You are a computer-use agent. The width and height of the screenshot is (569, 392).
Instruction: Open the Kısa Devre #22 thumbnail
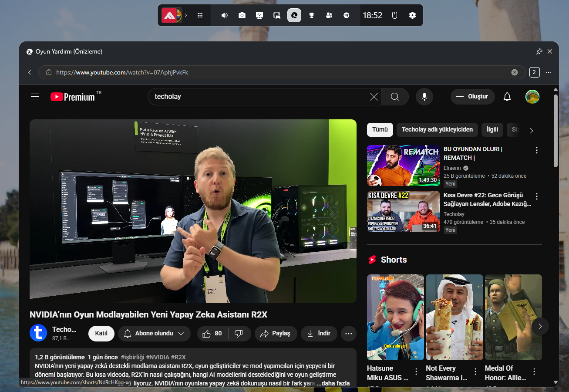pyautogui.click(x=404, y=212)
